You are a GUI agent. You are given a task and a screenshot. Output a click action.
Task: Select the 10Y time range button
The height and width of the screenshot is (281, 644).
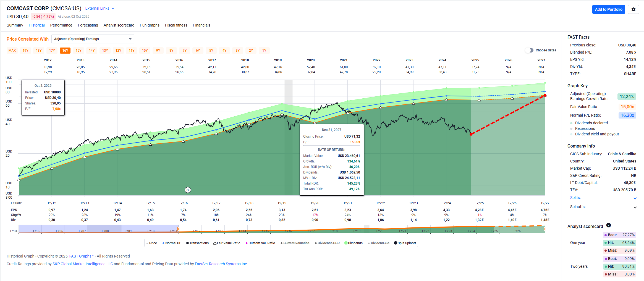145,51
